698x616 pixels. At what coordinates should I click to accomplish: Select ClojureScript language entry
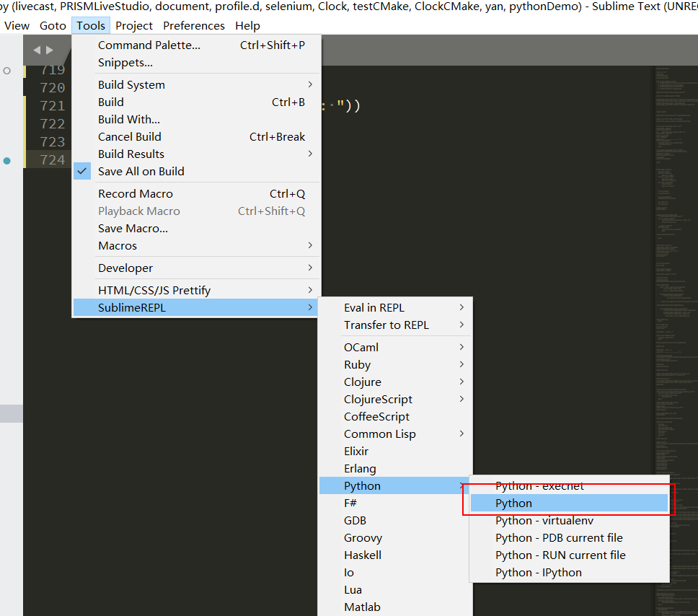[395, 399]
